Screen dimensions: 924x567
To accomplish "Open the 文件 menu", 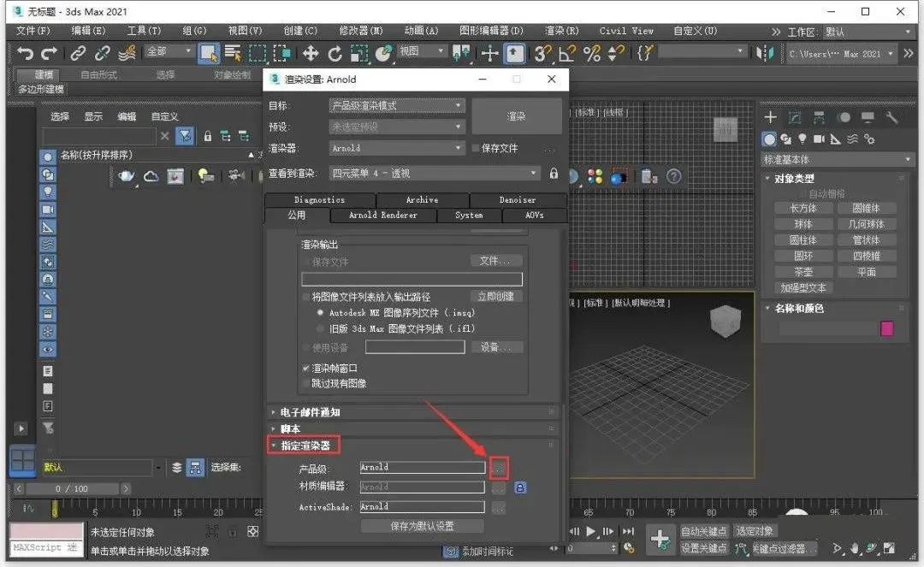I will (x=33, y=31).
